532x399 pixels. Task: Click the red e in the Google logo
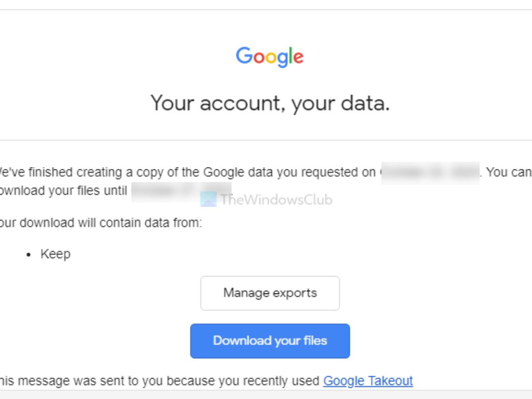tap(298, 58)
